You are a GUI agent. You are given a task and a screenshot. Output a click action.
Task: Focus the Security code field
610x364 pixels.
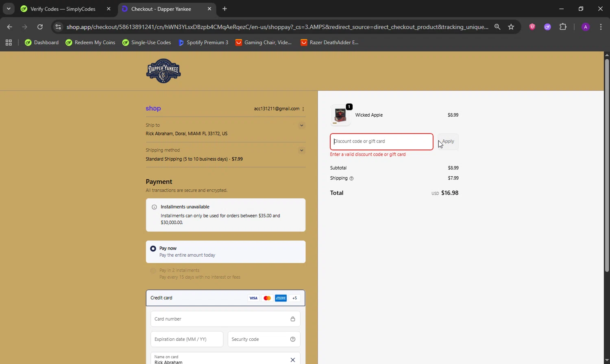coord(264,339)
